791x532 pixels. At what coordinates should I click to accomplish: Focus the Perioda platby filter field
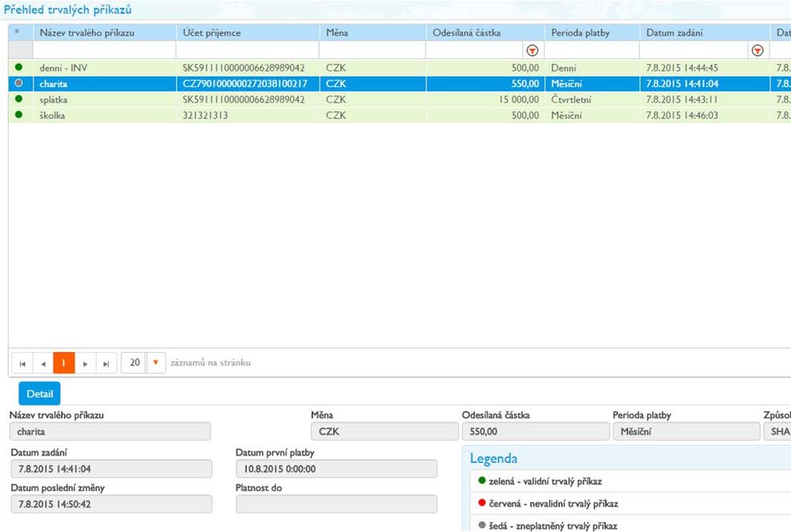coord(592,50)
